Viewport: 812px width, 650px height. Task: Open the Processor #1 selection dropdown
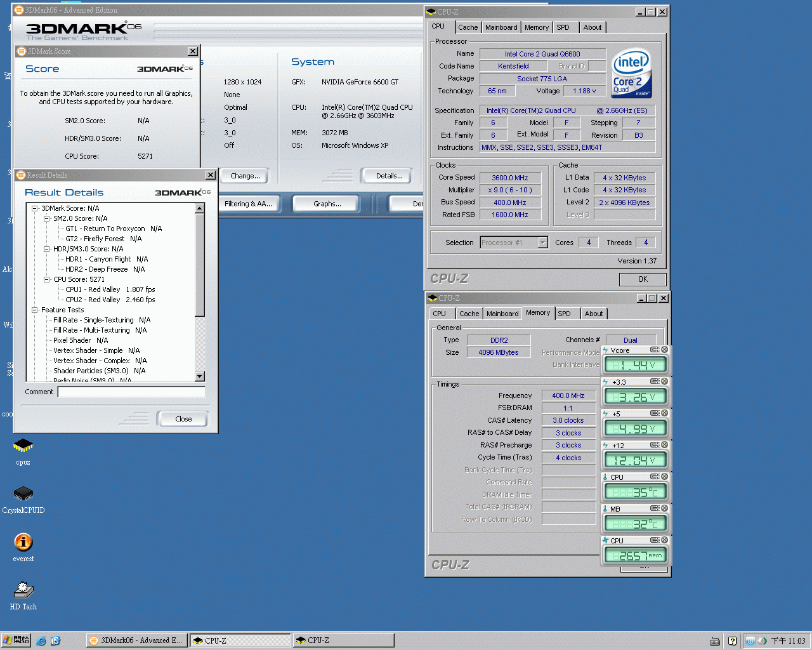tap(542, 242)
